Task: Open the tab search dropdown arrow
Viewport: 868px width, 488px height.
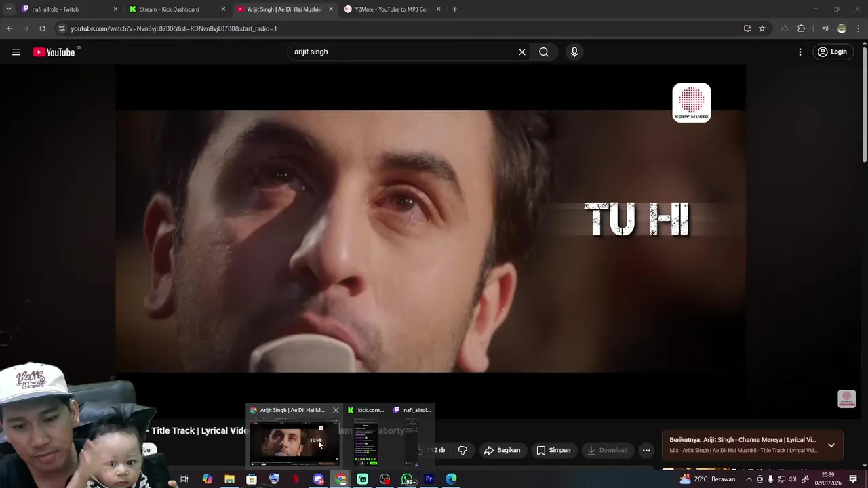Action: [8, 9]
